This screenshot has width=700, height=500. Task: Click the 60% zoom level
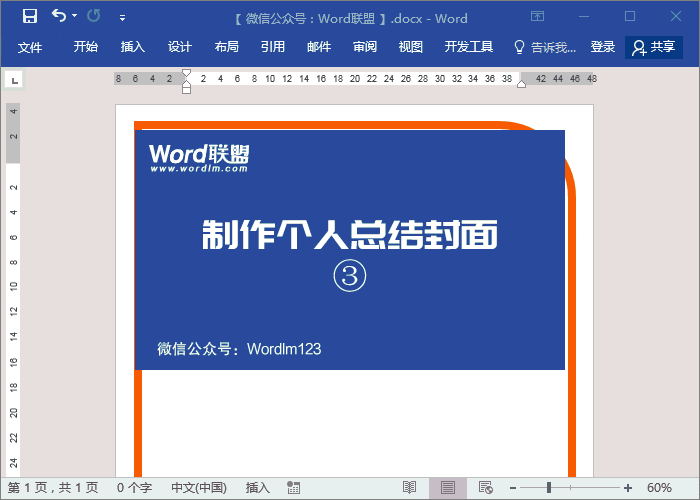point(659,488)
